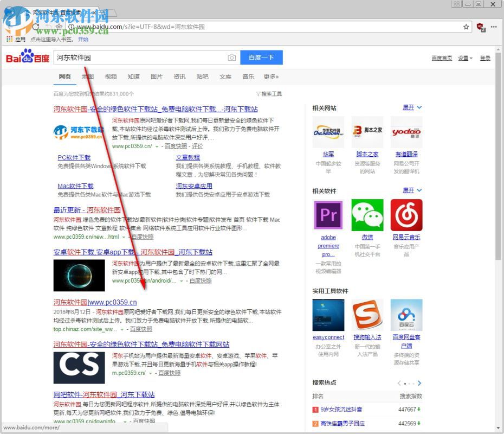
Task: Open the Youdao translation icon
Action: click(406, 132)
